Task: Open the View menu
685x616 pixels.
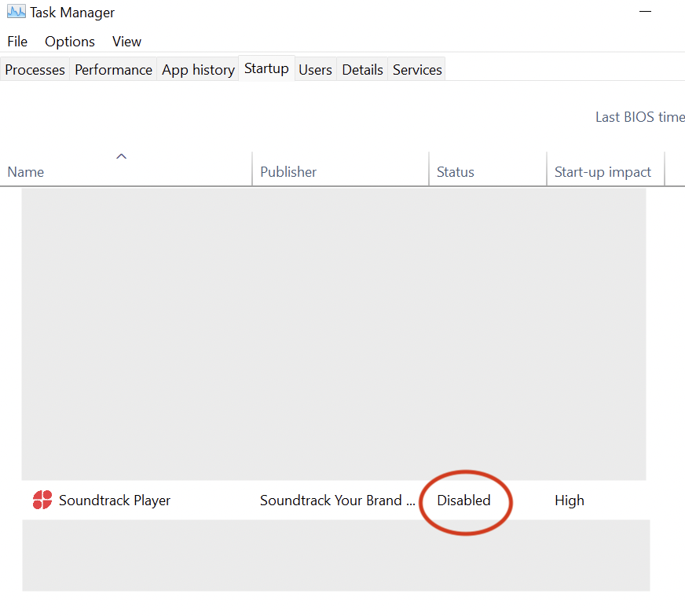Action: (126, 42)
